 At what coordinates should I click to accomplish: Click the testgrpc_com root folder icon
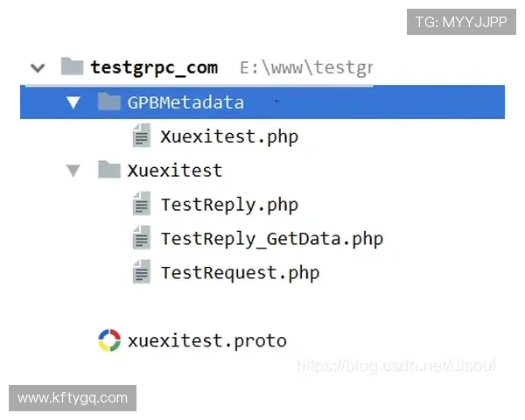pos(73,67)
